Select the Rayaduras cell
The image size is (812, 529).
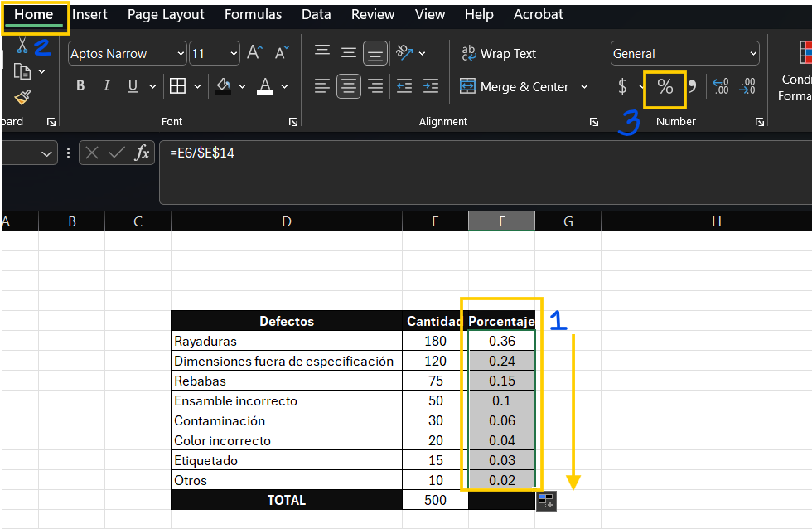click(x=287, y=341)
